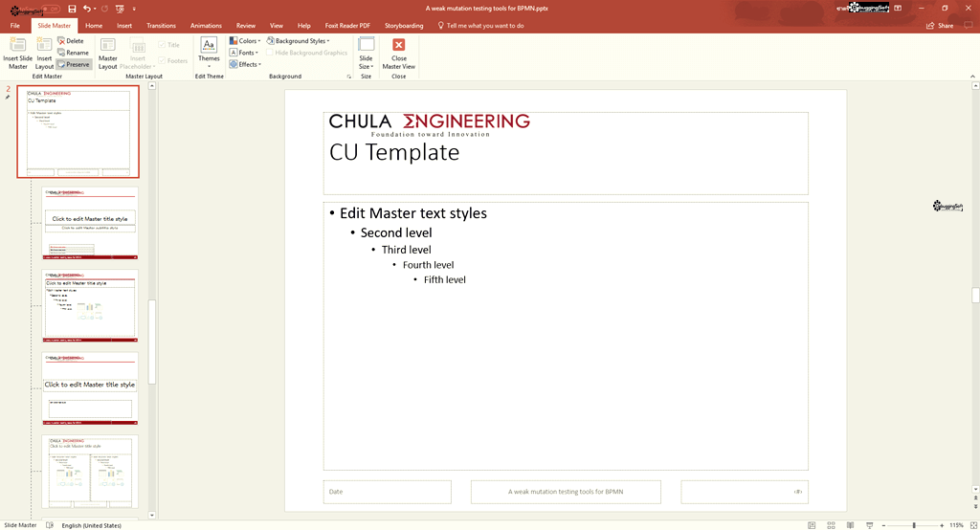Click the thumbnail pane scroll down arrow
This screenshot has height=530, width=980.
pyautogui.click(x=152, y=516)
